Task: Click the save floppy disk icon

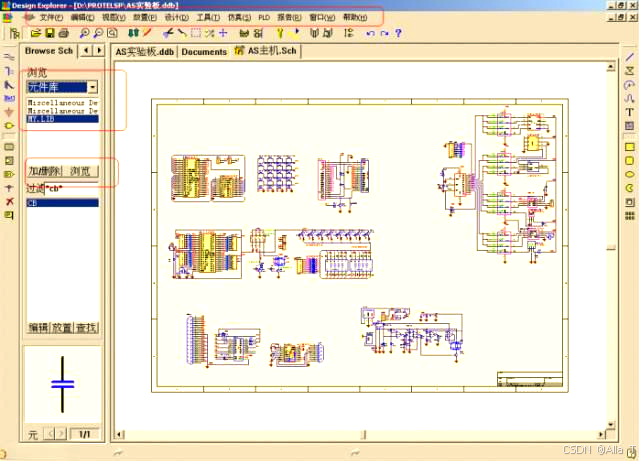Action: [x=50, y=33]
